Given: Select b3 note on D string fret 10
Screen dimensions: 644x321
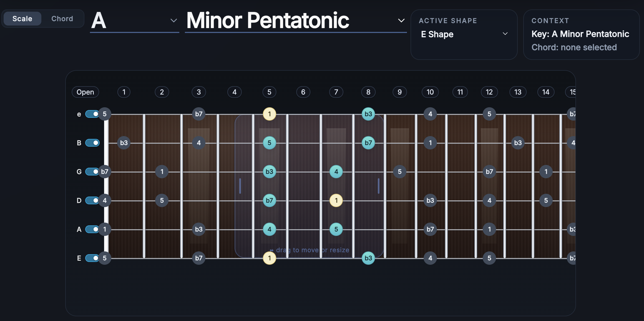Looking at the screenshot, I should 430,200.
